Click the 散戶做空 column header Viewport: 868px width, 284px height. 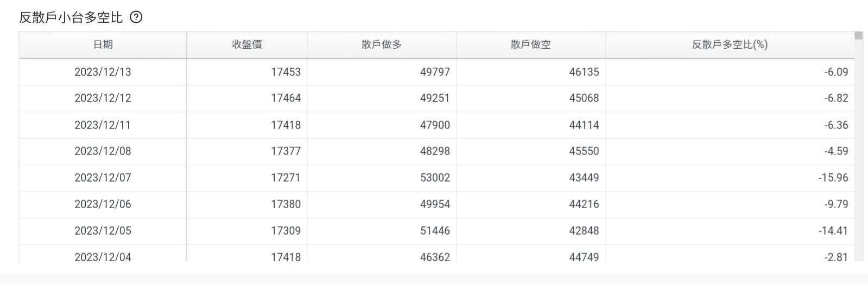(531, 45)
